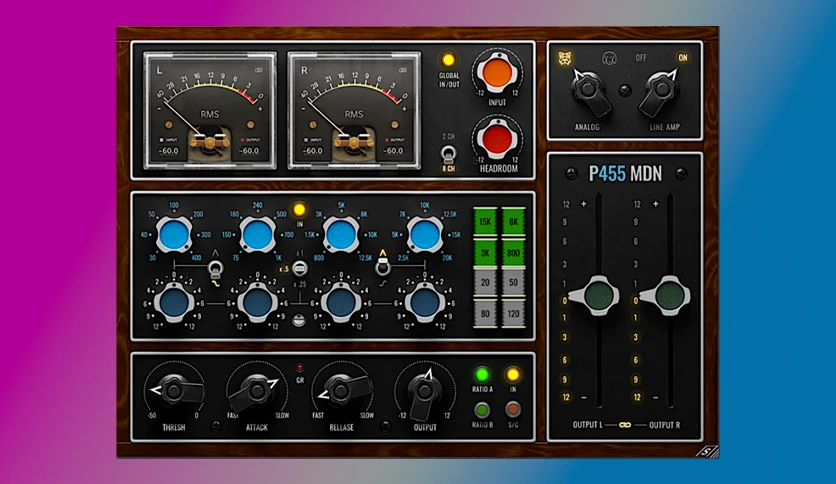
Task: Click the high frequency knob (2.5K–20K)
Action: (x=424, y=235)
